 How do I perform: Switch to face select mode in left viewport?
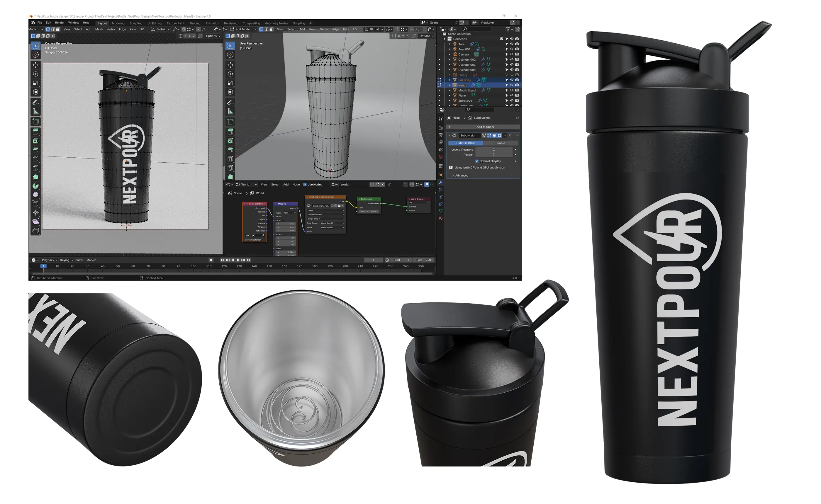tap(58, 29)
